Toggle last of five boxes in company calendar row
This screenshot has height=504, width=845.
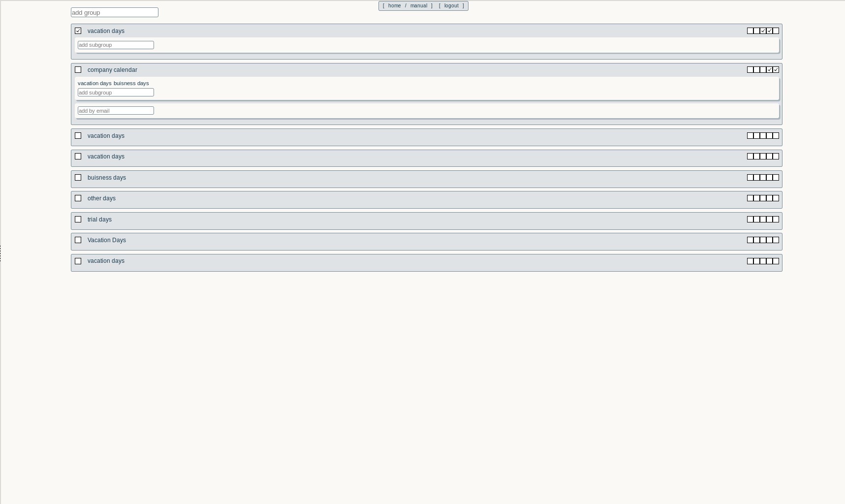[x=776, y=70]
